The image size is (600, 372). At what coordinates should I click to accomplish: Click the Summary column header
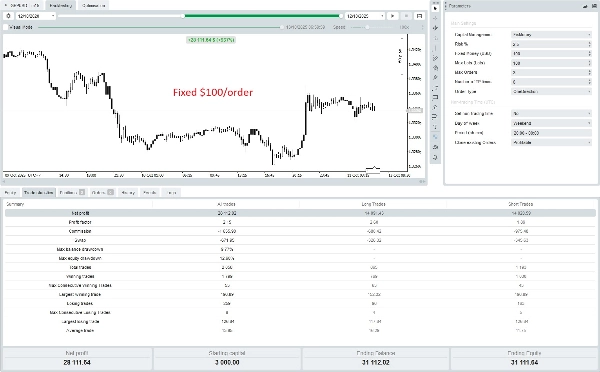coord(15,204)
